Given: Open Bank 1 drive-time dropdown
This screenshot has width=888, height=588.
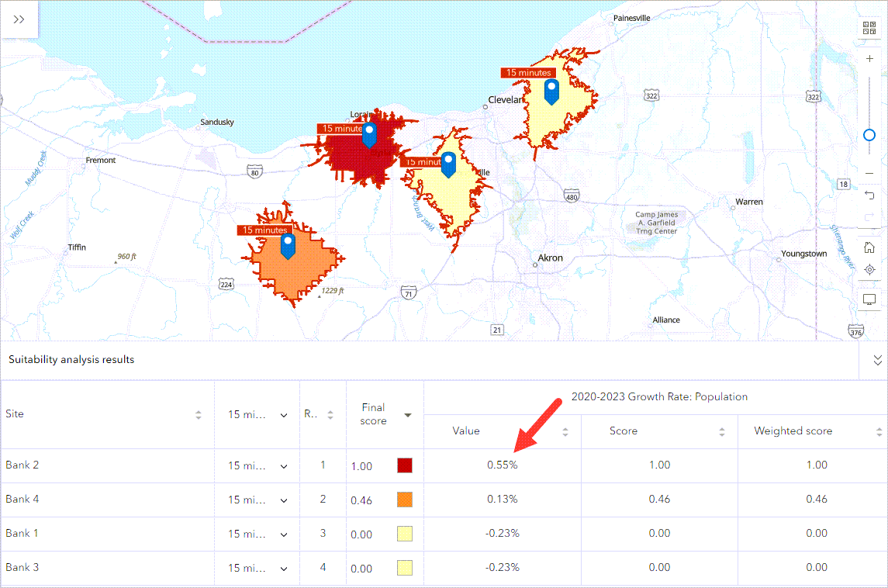Looking at the screenshot, I should (x=284, y=534).
